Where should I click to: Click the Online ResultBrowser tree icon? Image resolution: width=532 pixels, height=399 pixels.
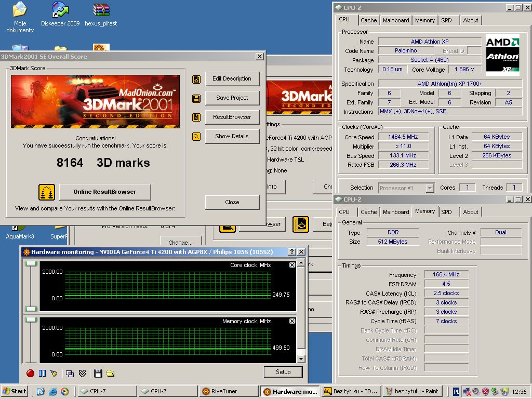click(46, 192)
